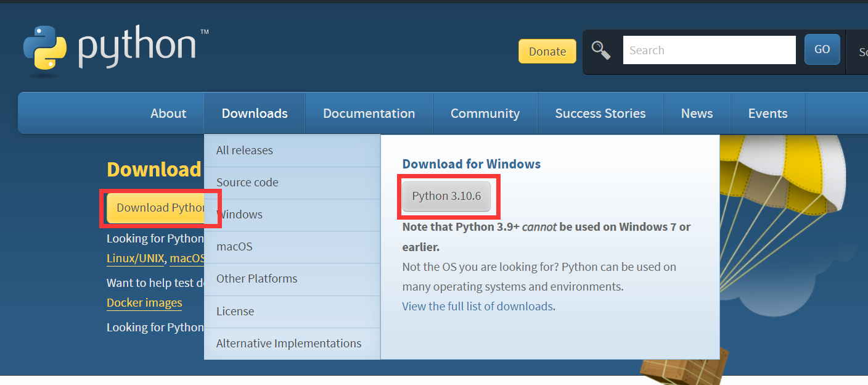Click the yellow Download Python button
This screenshot has height=385, width=868.
pyautogui.click(x=156, y=208)
